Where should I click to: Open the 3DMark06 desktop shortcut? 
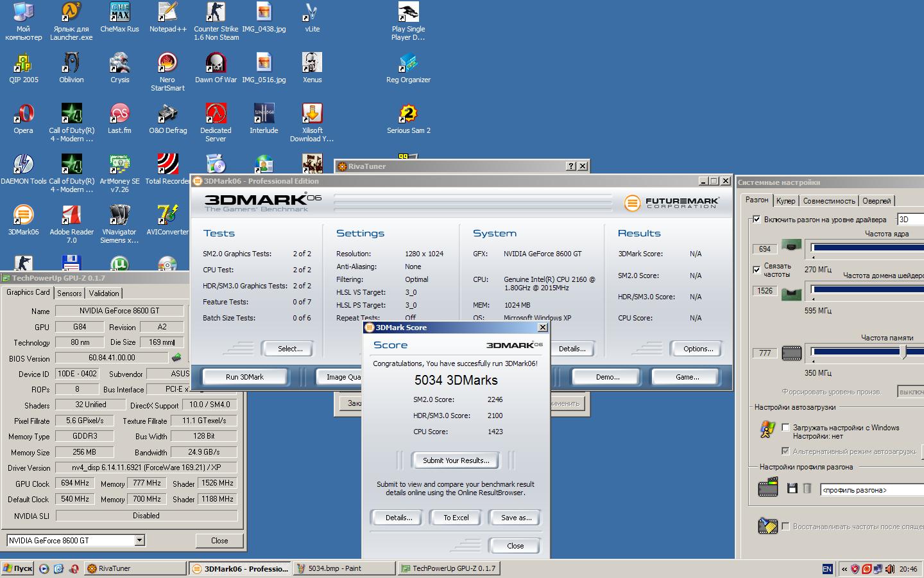[23, 220]
